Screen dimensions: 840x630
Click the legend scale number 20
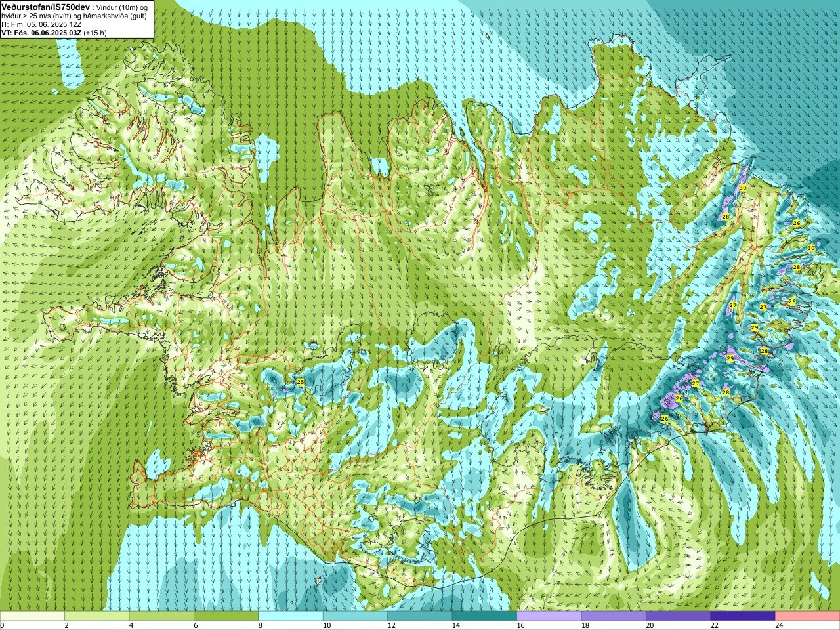coord(650,625)
